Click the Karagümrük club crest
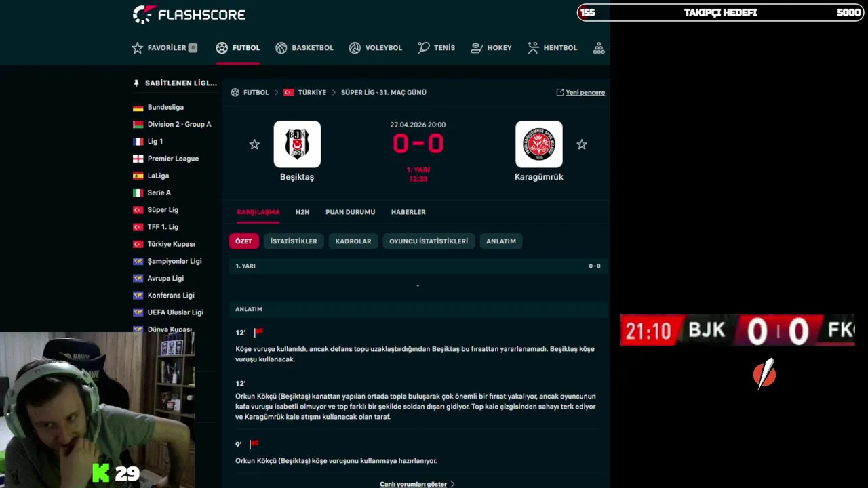The height and width of the screenshot is (488, 868). coord(539,144)
